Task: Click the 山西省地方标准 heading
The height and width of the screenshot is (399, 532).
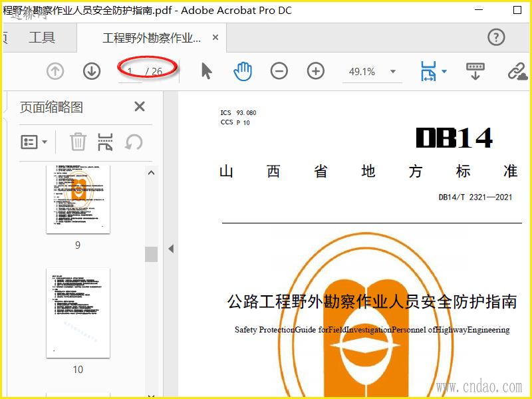Action: (x=368, y=172)
